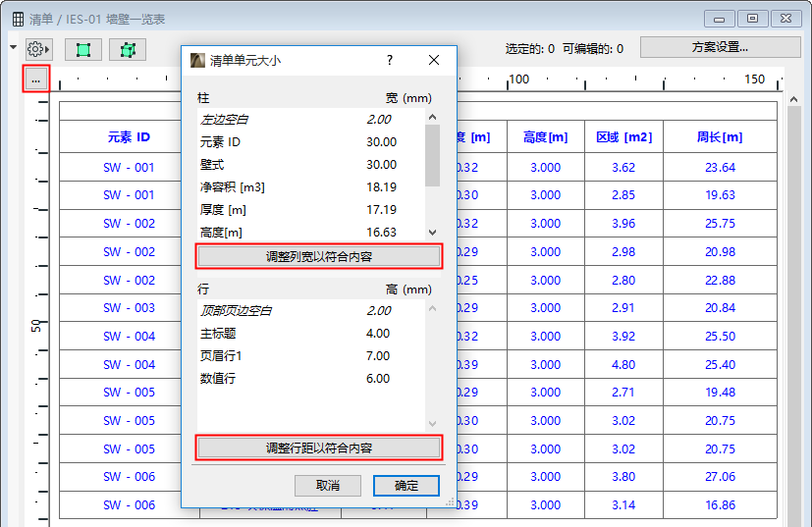Select the 壁式 column width row

tap(311, 165)
